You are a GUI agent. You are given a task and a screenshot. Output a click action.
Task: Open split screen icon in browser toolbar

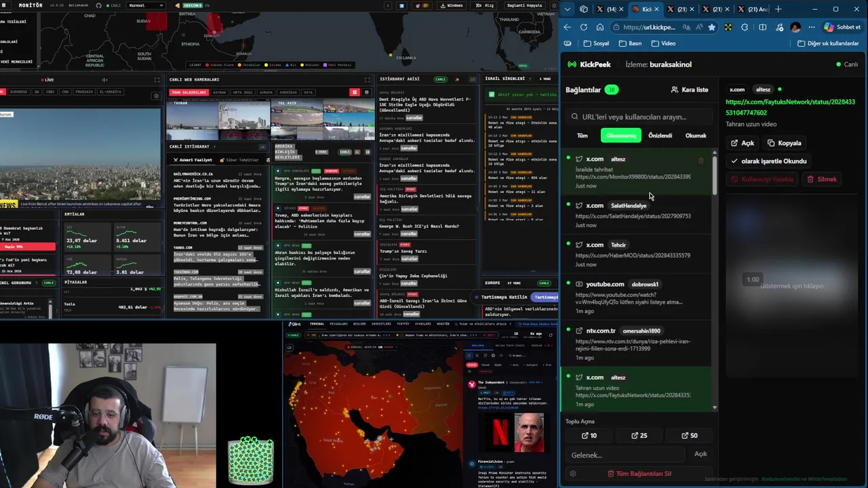763,27
